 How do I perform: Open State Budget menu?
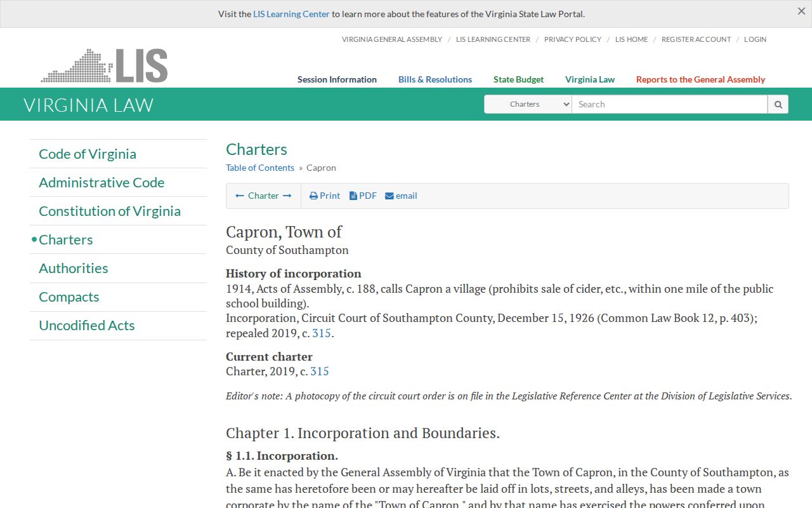click(519, 79)
